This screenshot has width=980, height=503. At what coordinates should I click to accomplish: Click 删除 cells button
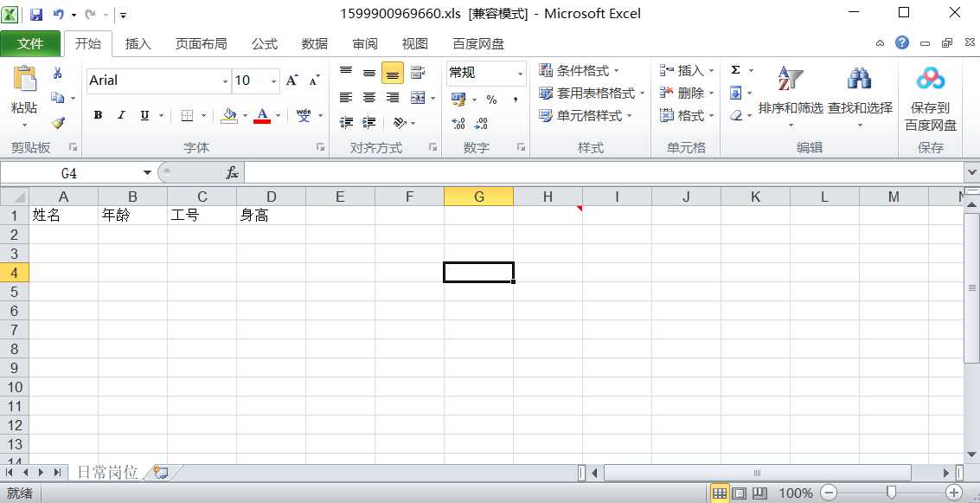click(686, 94)
